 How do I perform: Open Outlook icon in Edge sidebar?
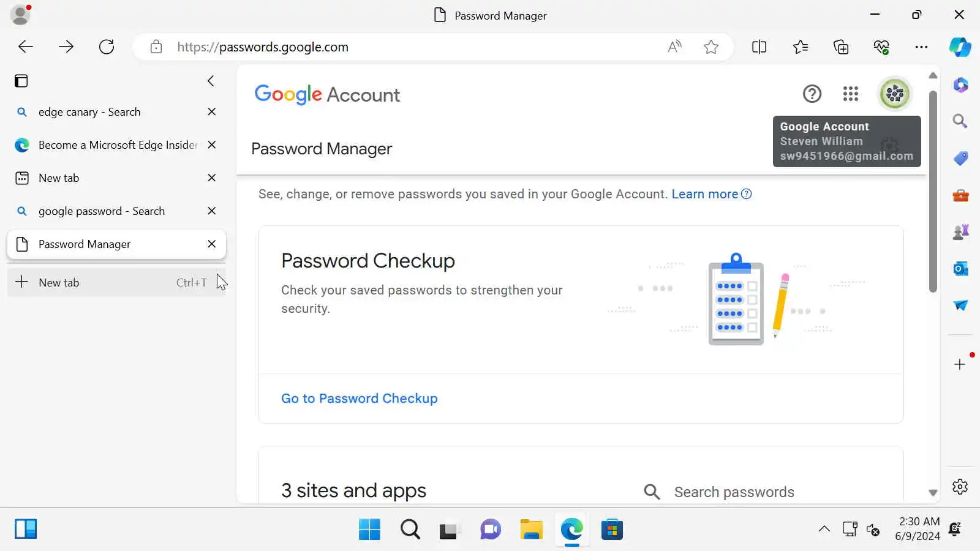pos(960,268)
